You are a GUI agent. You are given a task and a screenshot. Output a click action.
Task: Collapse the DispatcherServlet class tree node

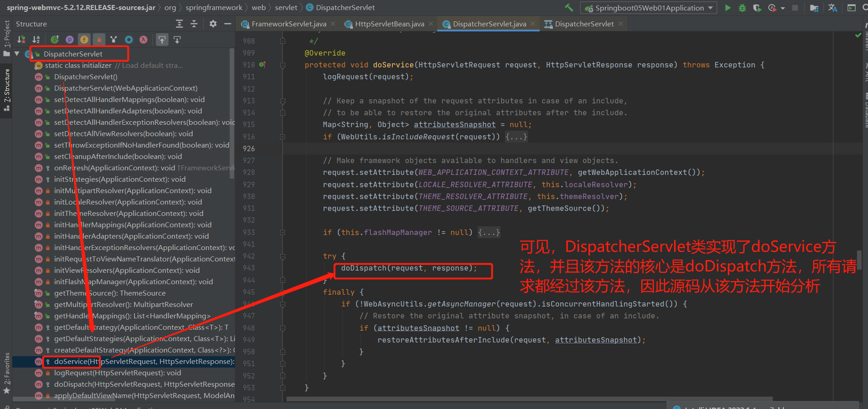(17, 54)
